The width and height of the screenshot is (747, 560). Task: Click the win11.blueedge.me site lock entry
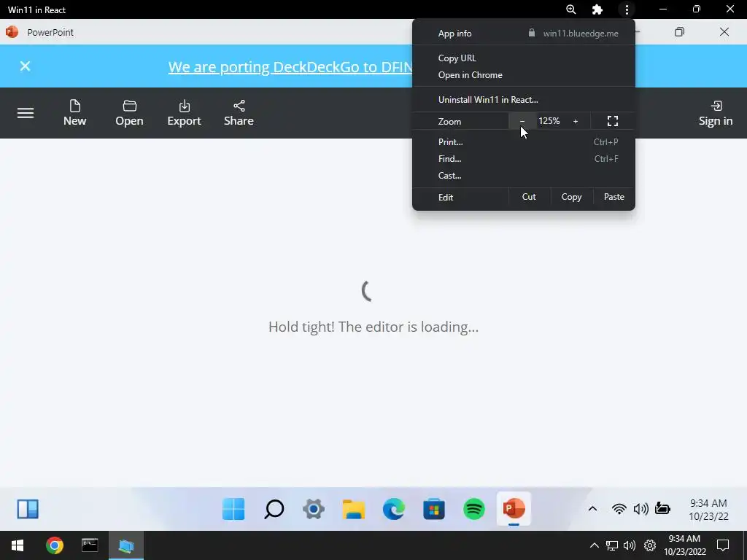click(573, 34)
